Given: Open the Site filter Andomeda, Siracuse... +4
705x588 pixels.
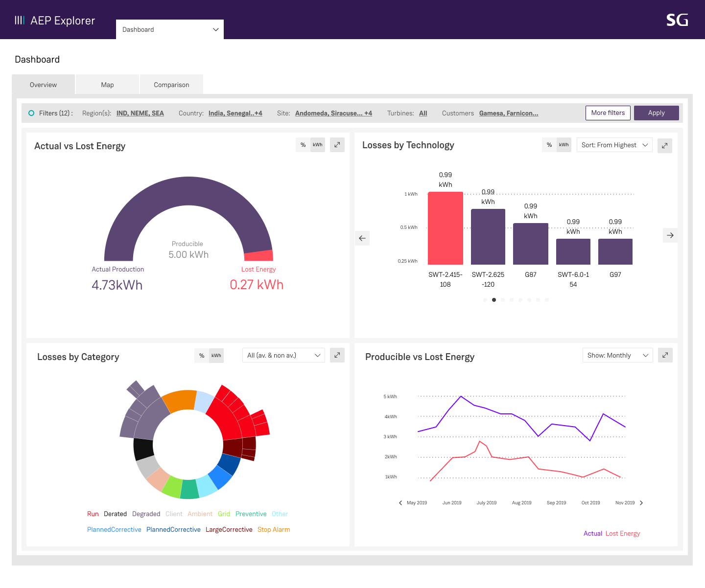Looking at the screenshot, I should (333, 113).
